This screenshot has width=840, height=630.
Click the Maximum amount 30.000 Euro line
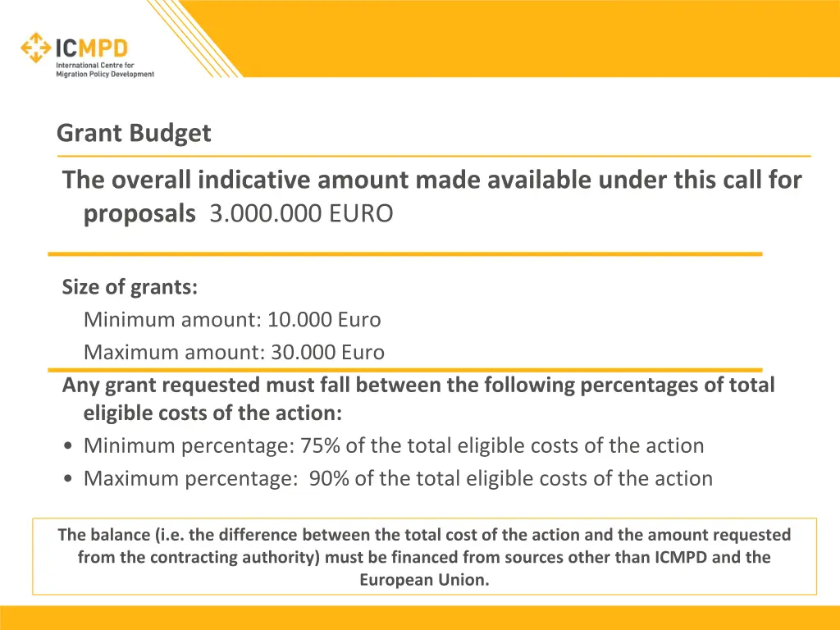pyautogui.click(x=234, y=353)
